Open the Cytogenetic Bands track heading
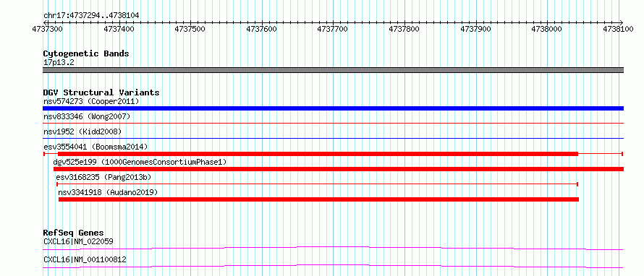The width and height of the screenshot is (644, 276). (86, 53)
